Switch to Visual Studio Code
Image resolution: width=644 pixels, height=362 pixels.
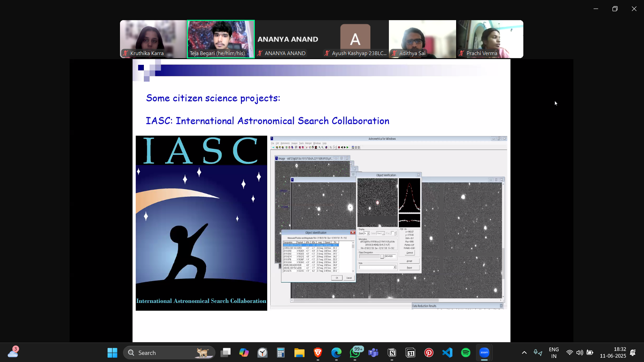click(447, 353)
